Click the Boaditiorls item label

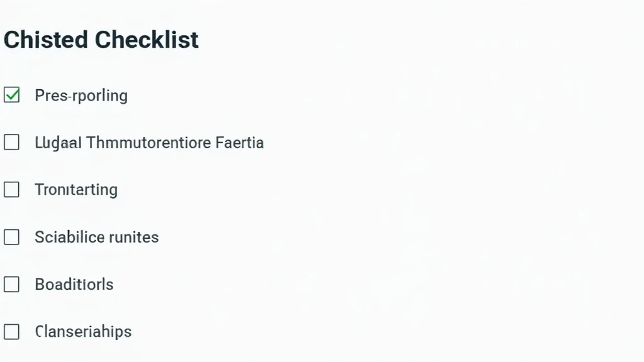[x=74, y=284]
